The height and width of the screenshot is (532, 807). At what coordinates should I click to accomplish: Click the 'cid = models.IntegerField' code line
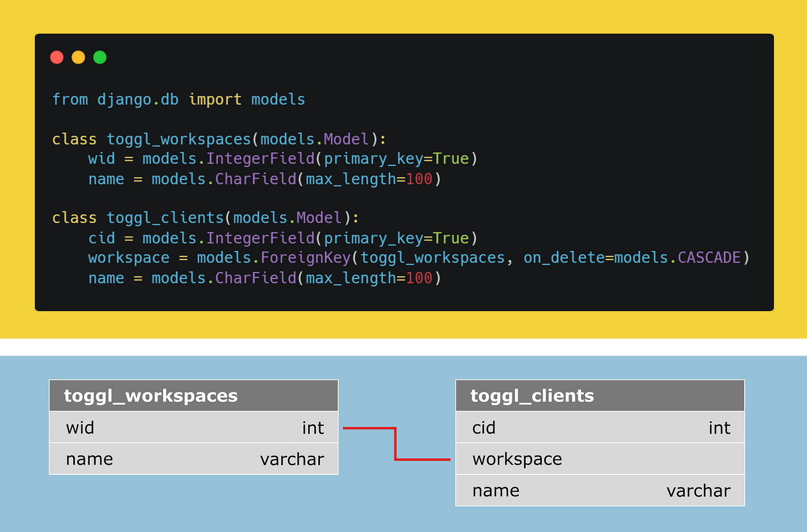pos(283,239)
